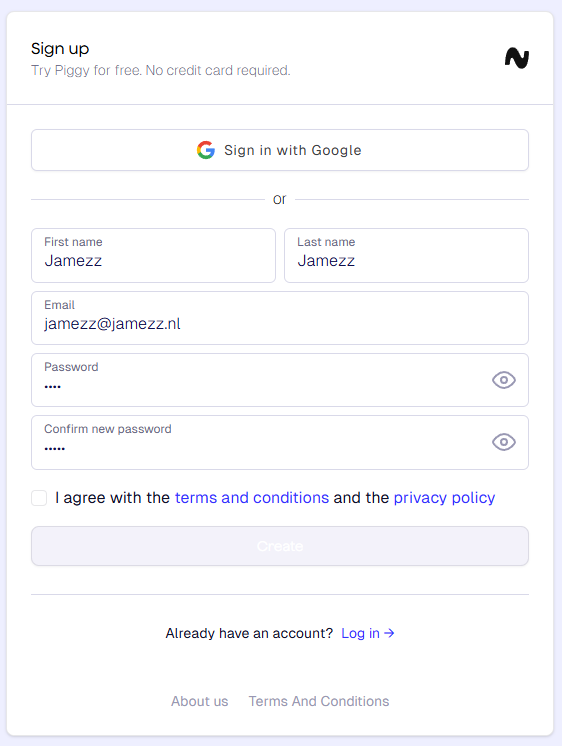Open About us in the footer
Screen dimensions: 562x746
199,701
